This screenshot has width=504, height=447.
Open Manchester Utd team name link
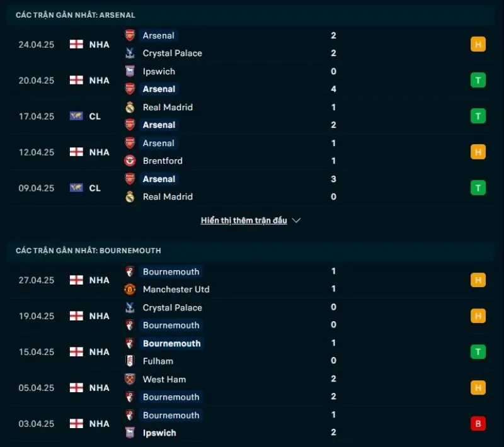point(176,290)
